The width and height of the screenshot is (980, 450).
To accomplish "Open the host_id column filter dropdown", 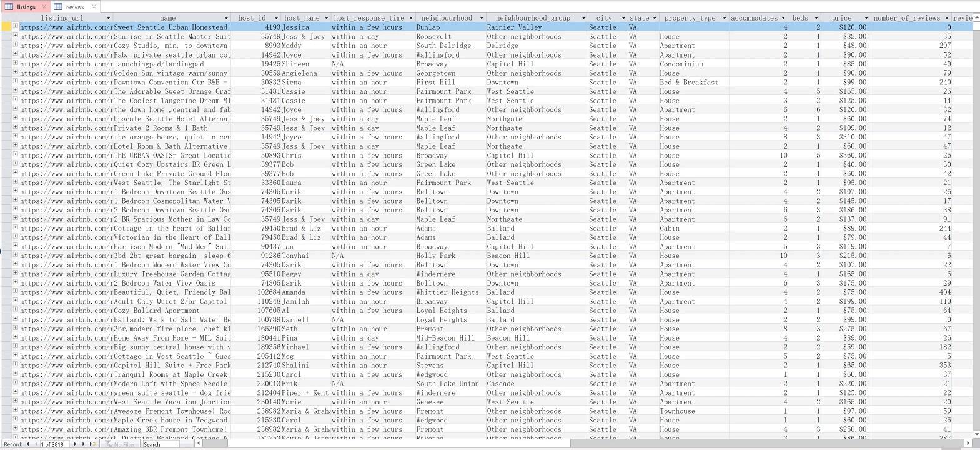I will coord(276,18).
